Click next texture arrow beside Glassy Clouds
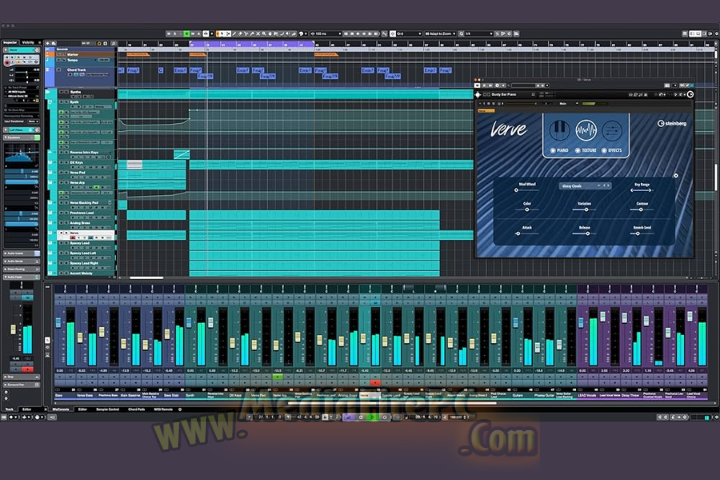The height and width of the screenshot is (480, 720). 608,186
